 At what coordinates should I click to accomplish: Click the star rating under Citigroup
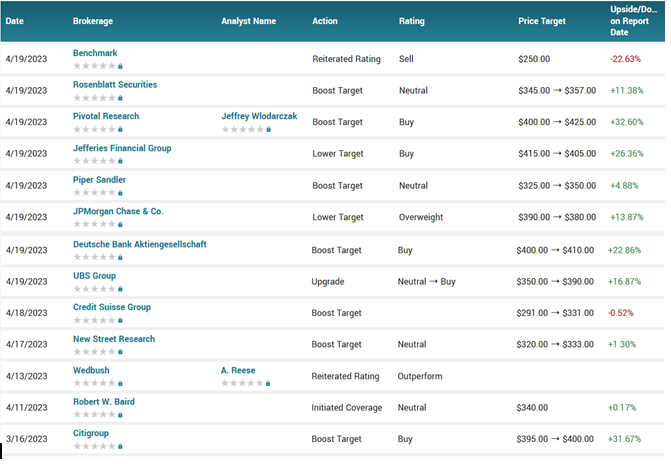click(95, 446)
